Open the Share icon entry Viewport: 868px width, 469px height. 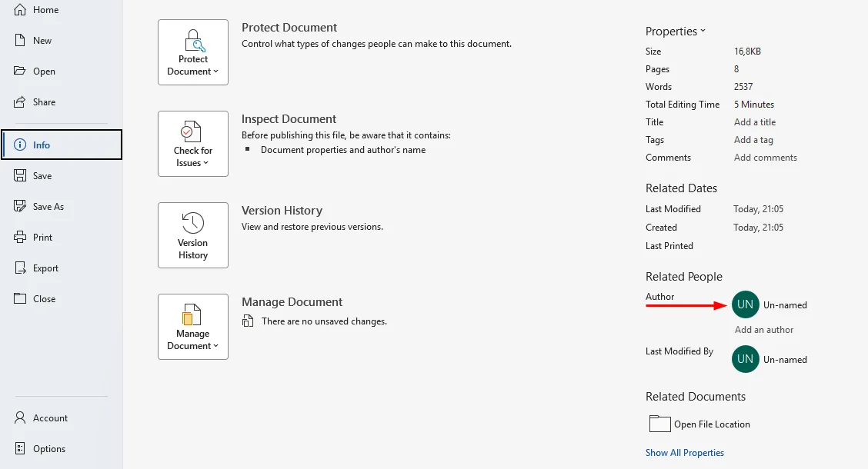coord(20,102)
